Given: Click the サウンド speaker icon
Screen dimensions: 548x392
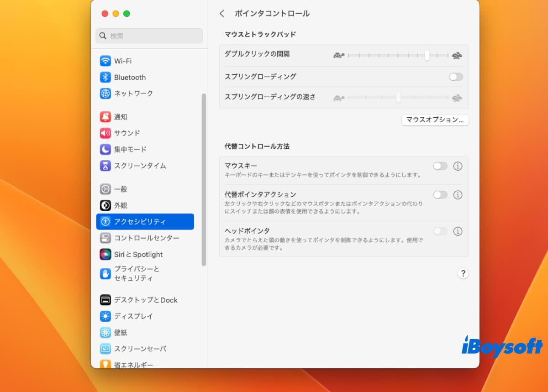Looking at the screenshot, I should (x=105, y=133).
